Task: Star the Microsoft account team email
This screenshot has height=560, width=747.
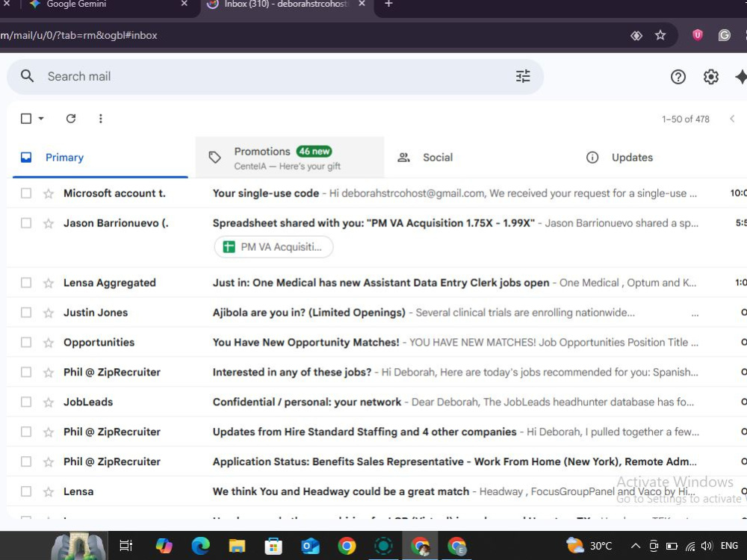Action: coord(49,193)
